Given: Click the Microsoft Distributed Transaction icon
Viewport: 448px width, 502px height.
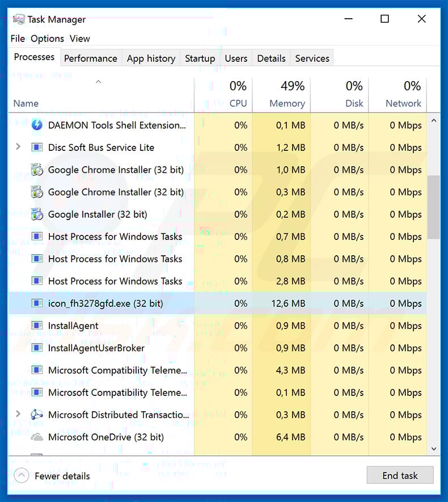Looking at the screenshot, I should (37, 415).
